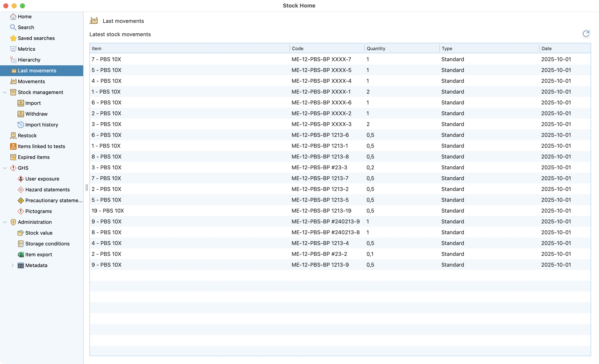Screen dimensions: 599x364
Task: Sort the table by Date column header
Action: [x=546, y=48]
